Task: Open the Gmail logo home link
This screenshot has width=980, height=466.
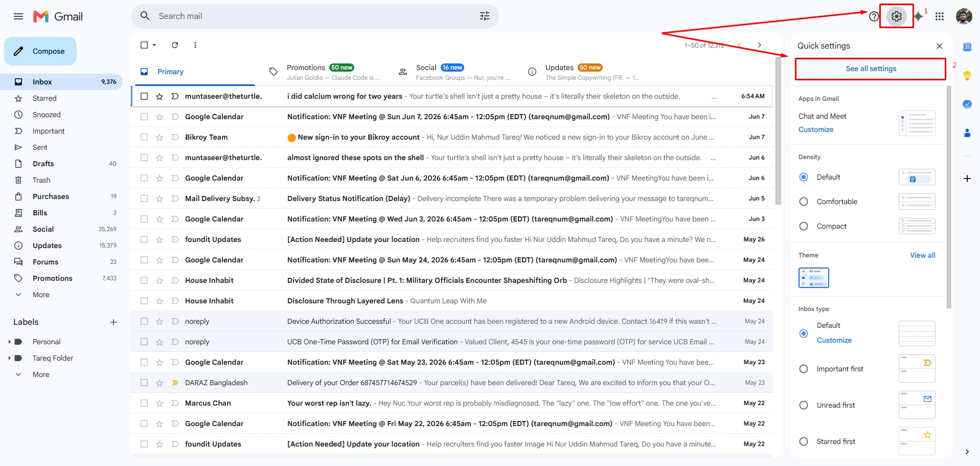Action: 58,16
